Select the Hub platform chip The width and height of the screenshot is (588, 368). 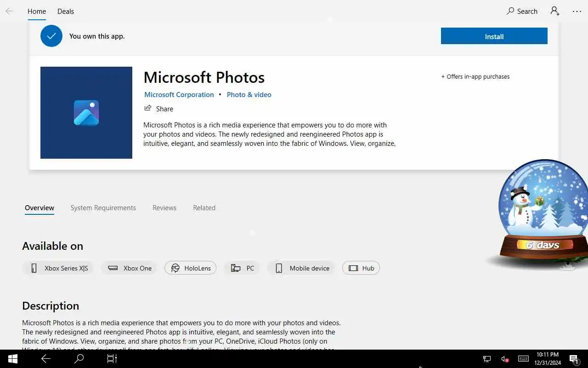point(361,268)
